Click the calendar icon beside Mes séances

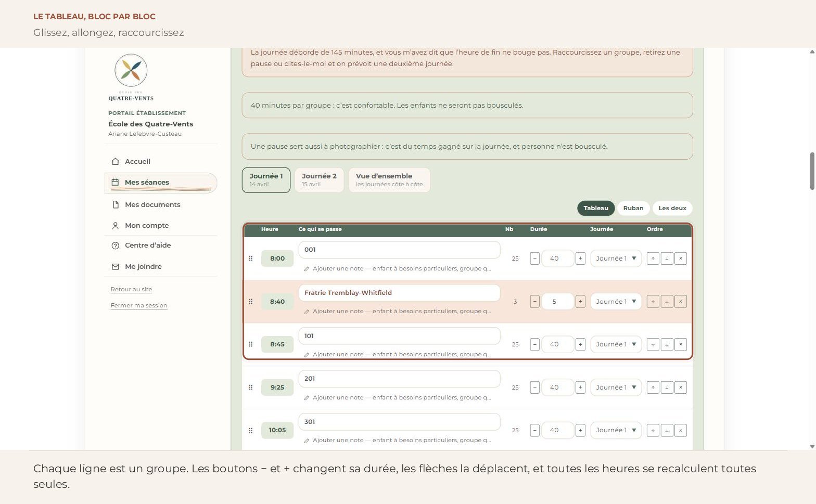(x=116, y=183)
